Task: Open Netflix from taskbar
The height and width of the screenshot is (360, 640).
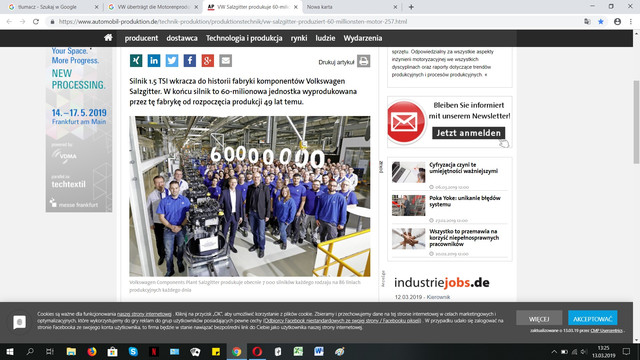Action: (154, 351)
